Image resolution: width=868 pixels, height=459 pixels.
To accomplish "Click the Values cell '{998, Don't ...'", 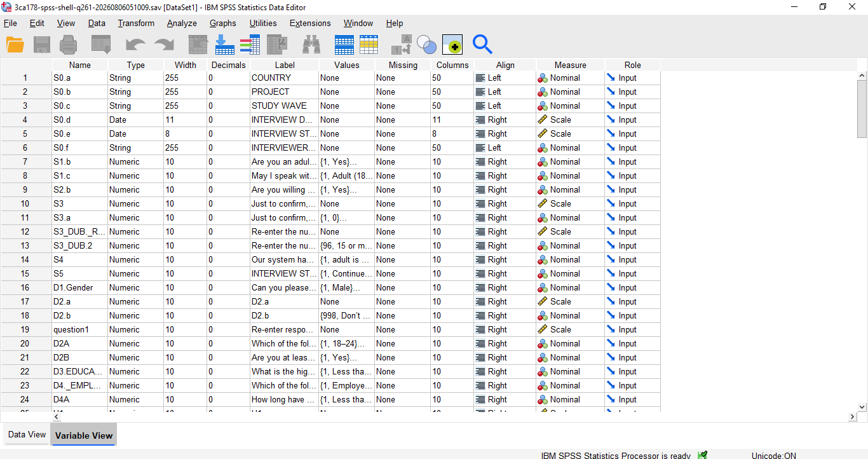I will click(347, 315).
